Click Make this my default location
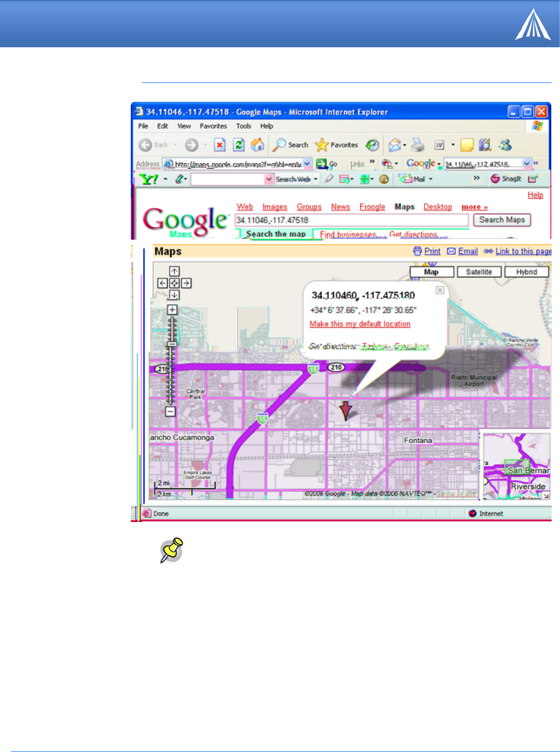Image resolution: width=560 pixels, height=752 pixels. click(x=360, y=324)
